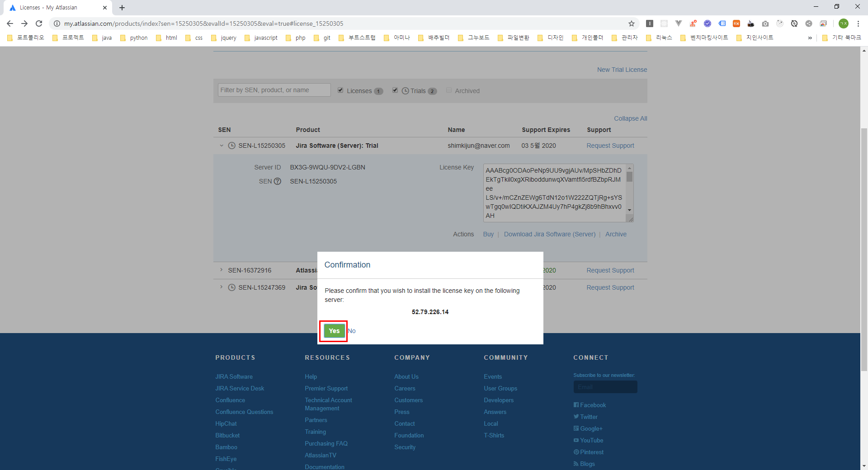868x470 pixels.
Task: Open the 포트폴리오 bookmarks folder
Action: click(x=26, y=38)
